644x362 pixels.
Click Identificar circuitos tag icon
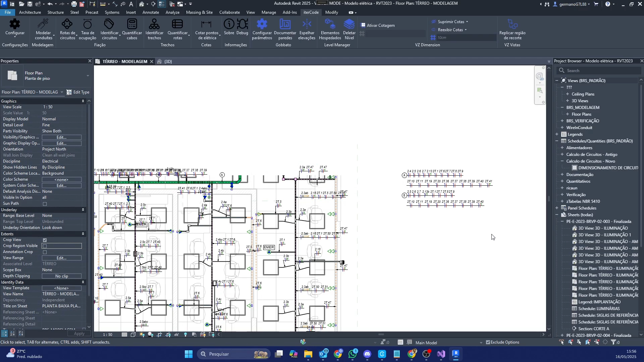(x=109, y=24)
